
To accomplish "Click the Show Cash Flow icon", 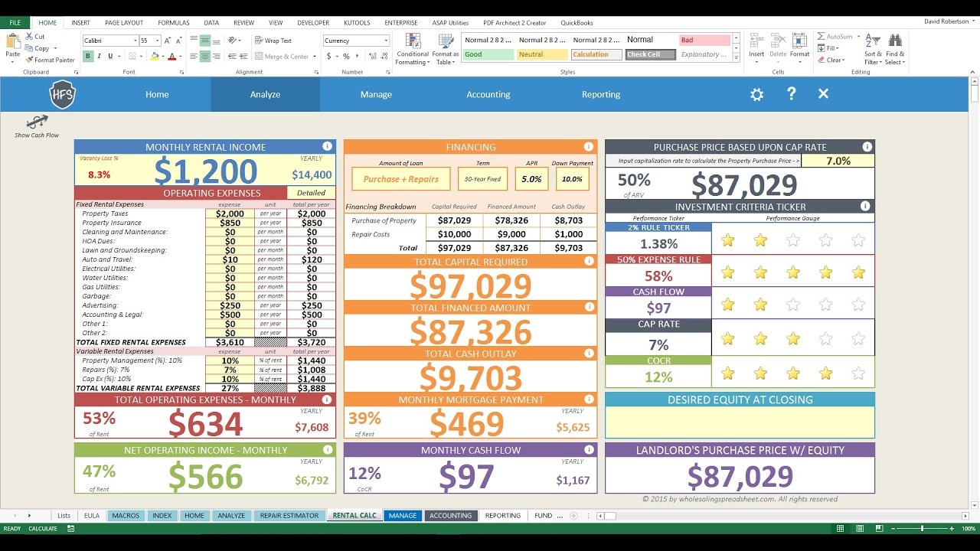I will (x=37, y=122).
